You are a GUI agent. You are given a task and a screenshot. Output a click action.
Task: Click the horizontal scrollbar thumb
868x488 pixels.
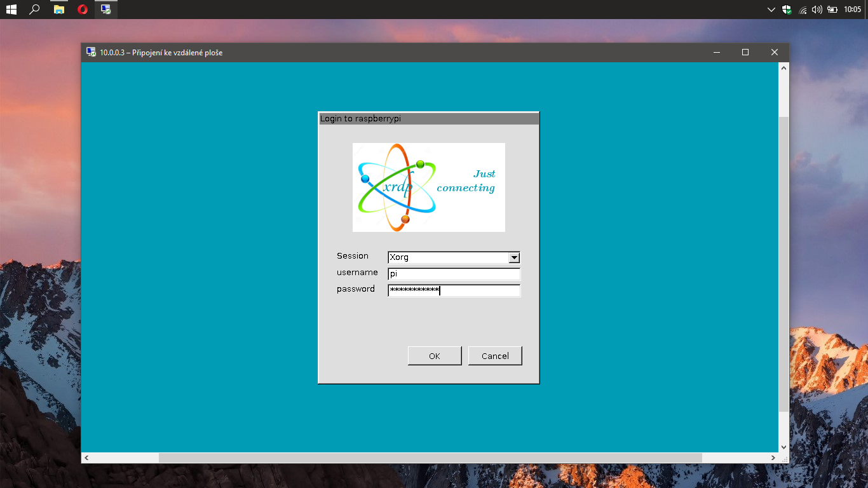tap(430, 458)
